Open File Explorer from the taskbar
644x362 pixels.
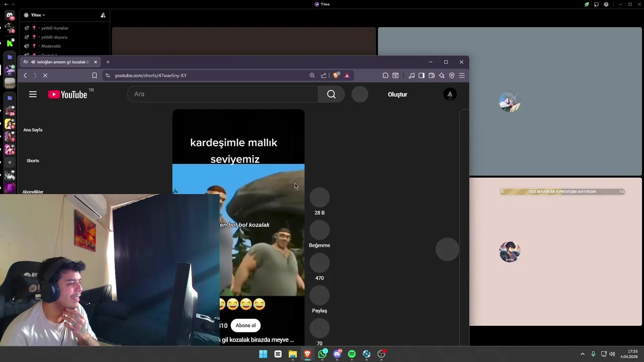click(293, 354)
